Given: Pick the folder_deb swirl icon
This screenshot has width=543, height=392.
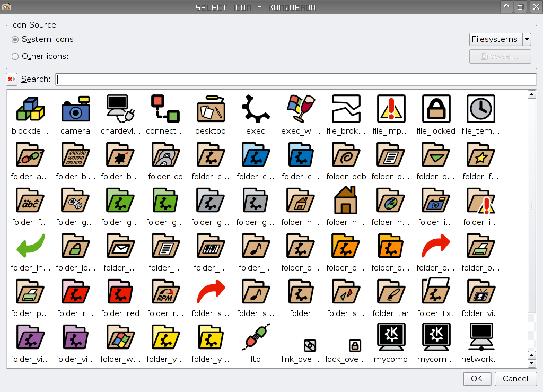Looking at the screenshot, I should coord(346,155).
